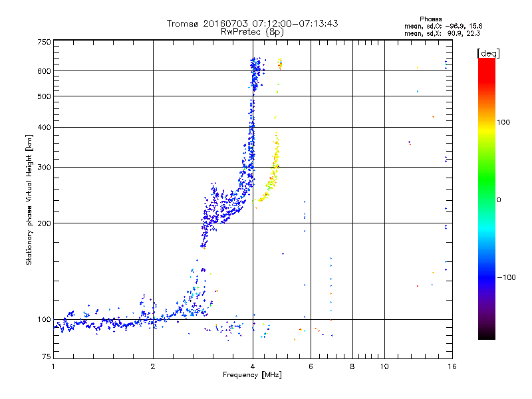This screenshot has height=399, width=532.
Task: Click the x-axis label '2'
Action: pyautogui.click(x=153, y=366)
